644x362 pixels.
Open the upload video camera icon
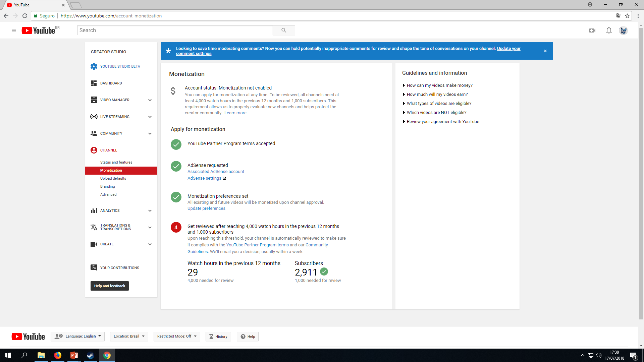[592, 31]
